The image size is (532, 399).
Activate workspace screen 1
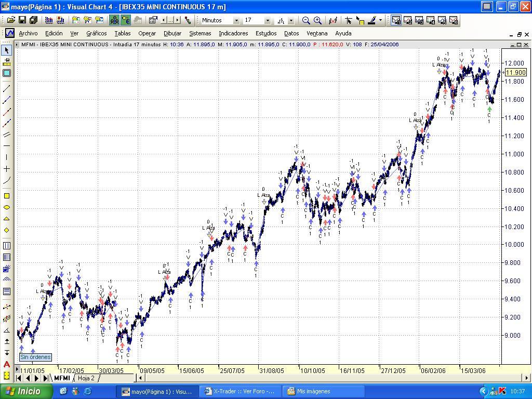[396, 20]
